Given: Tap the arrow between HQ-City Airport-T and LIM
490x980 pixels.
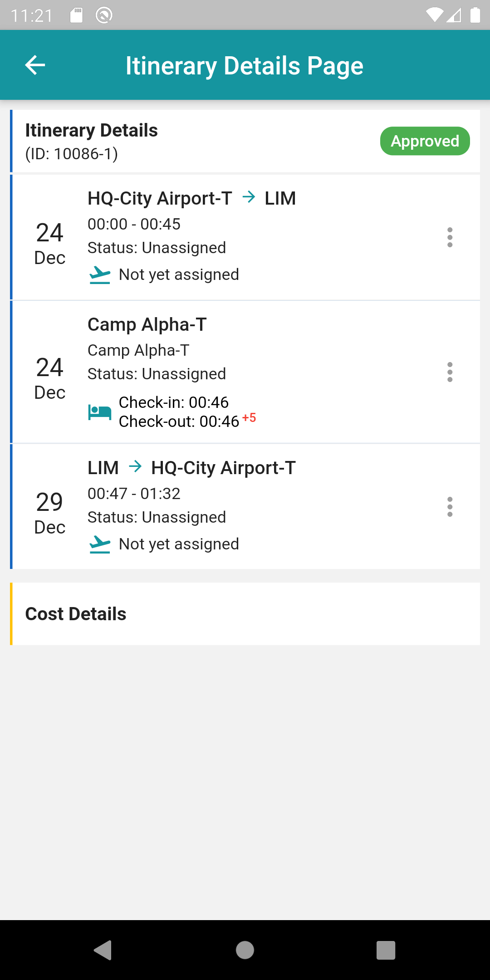Looking at the screenshot, I should [249, 197].
